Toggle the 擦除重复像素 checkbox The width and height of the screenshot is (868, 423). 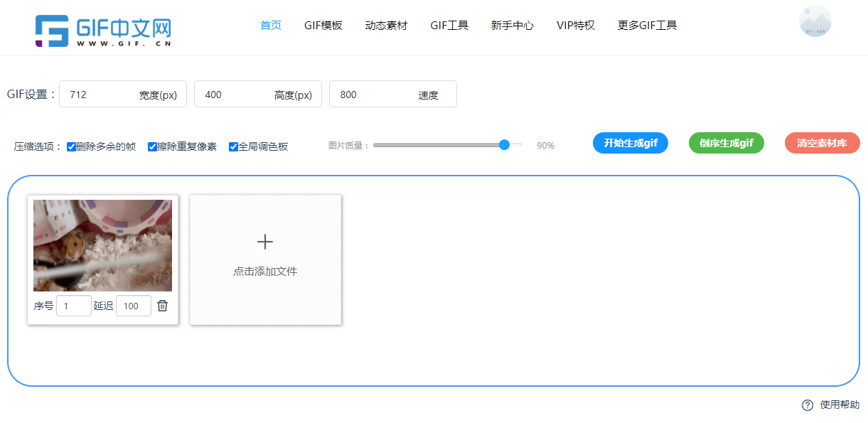click(x=152, y=146)
